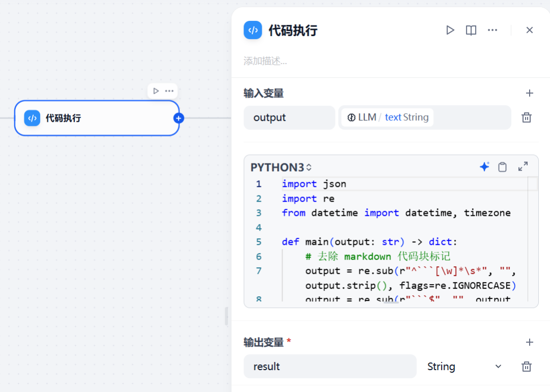Copy code with the clipboard icon
The width and height of the screenshot is (550, 392).
[x=502, y=166]
